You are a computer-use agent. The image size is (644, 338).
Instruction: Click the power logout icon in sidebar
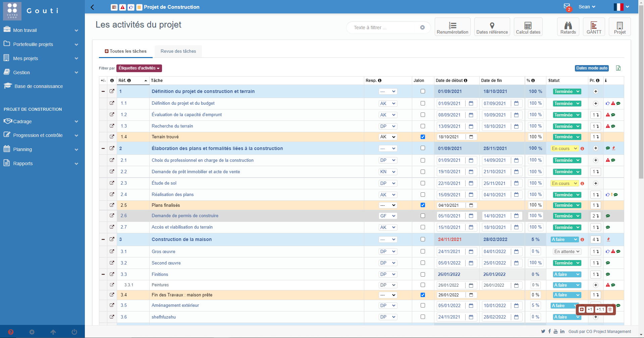(74, 332)
